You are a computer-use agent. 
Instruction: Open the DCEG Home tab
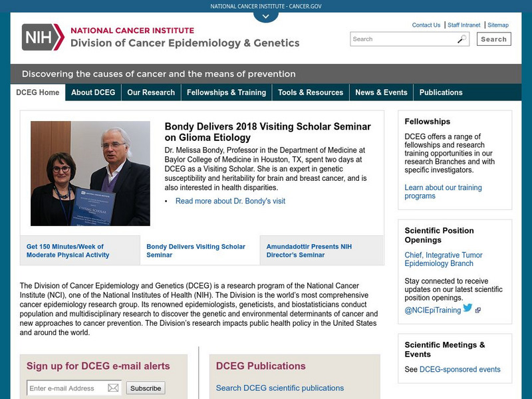38,92
